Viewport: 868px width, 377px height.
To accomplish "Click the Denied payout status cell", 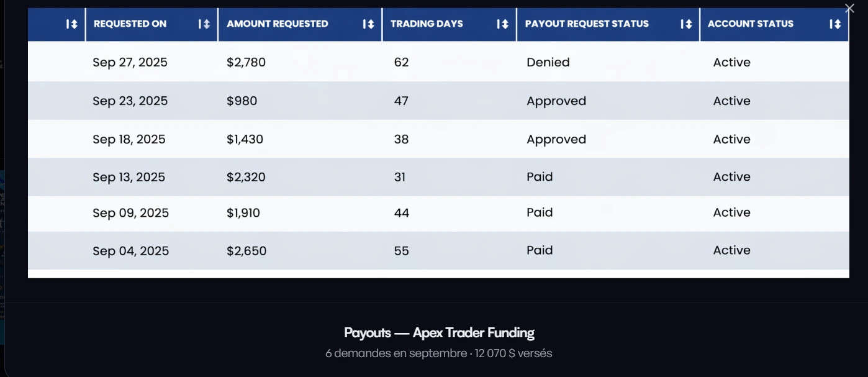I will point(548,62).
